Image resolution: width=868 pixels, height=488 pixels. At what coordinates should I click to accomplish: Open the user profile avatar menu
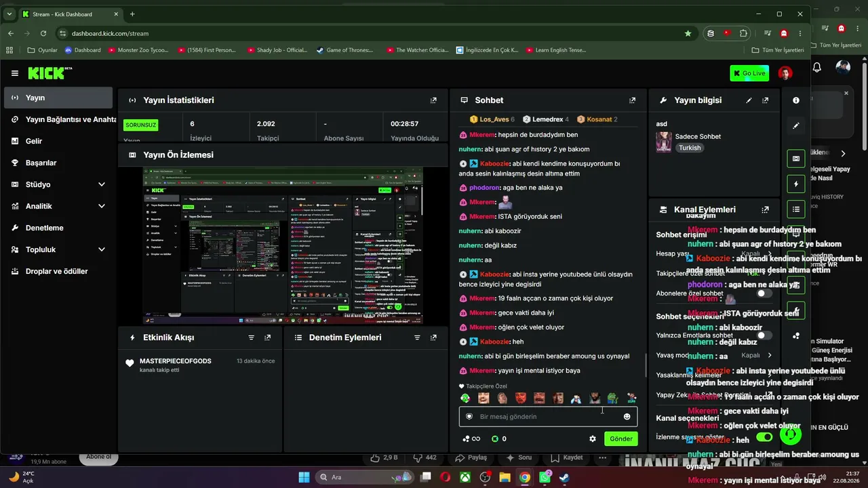(785, 73)
